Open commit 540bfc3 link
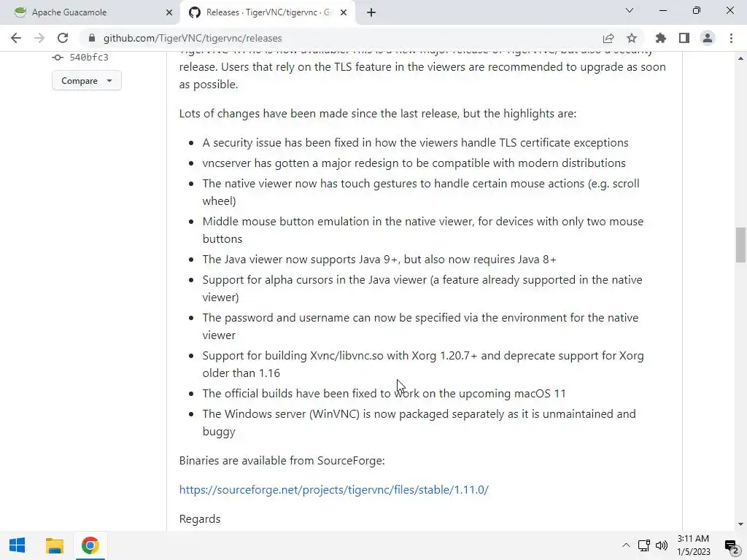This screenshot has height=560, width=747. pyautogui.click(x=88, y=57)
